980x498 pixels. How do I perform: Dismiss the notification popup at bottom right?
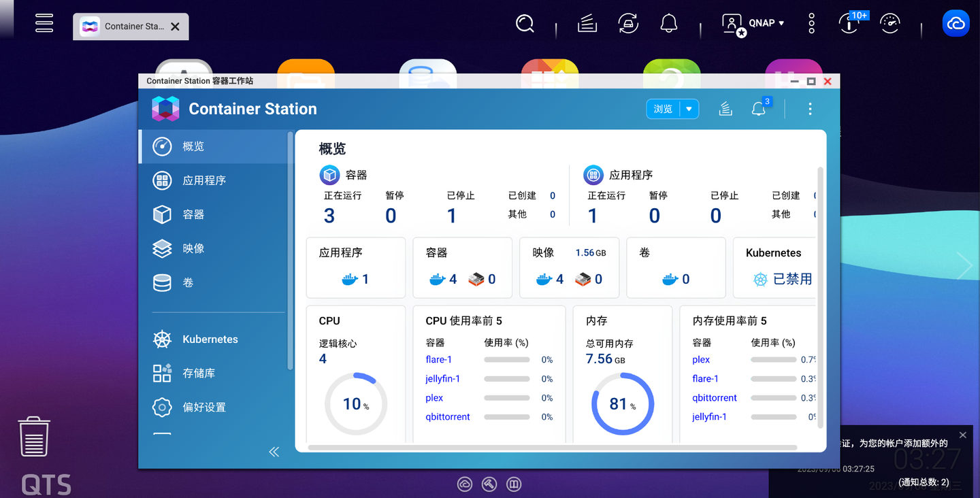pyautogui.click(x=962, y=435)
